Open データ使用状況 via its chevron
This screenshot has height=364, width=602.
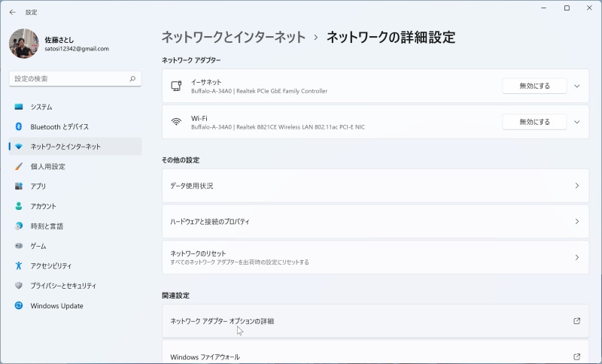(x=576, y=186)
